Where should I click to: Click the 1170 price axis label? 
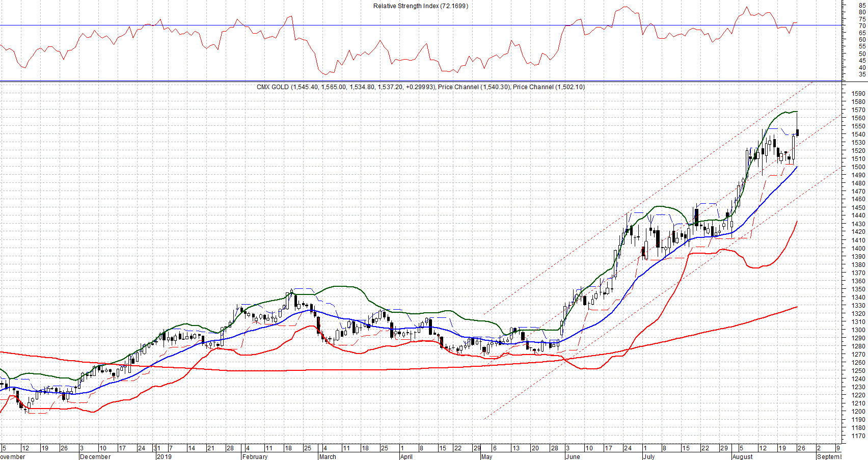click(x=858, y=436)
